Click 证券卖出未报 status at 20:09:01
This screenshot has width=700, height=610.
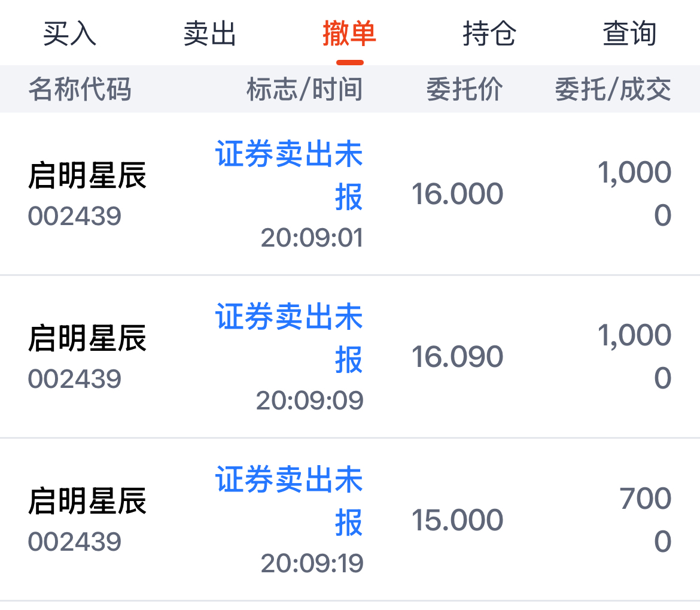(x=290, y=176)
